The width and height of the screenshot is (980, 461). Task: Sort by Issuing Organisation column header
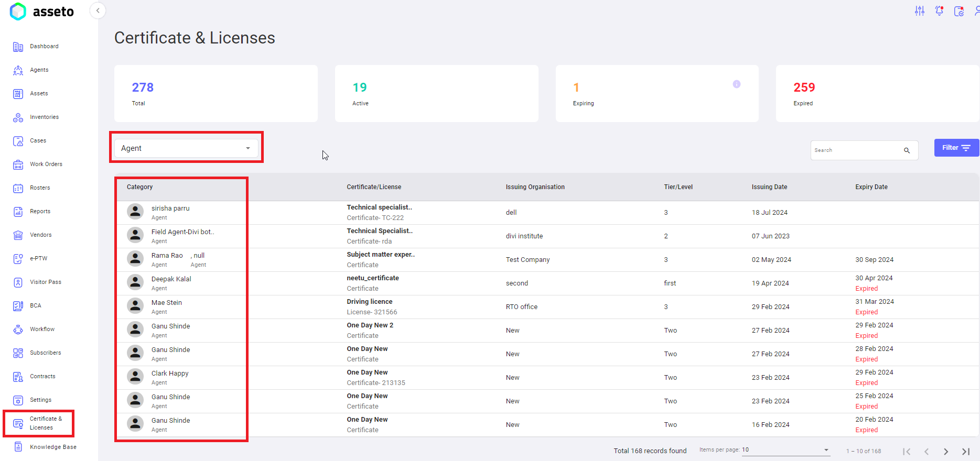[x=535, y=187]
